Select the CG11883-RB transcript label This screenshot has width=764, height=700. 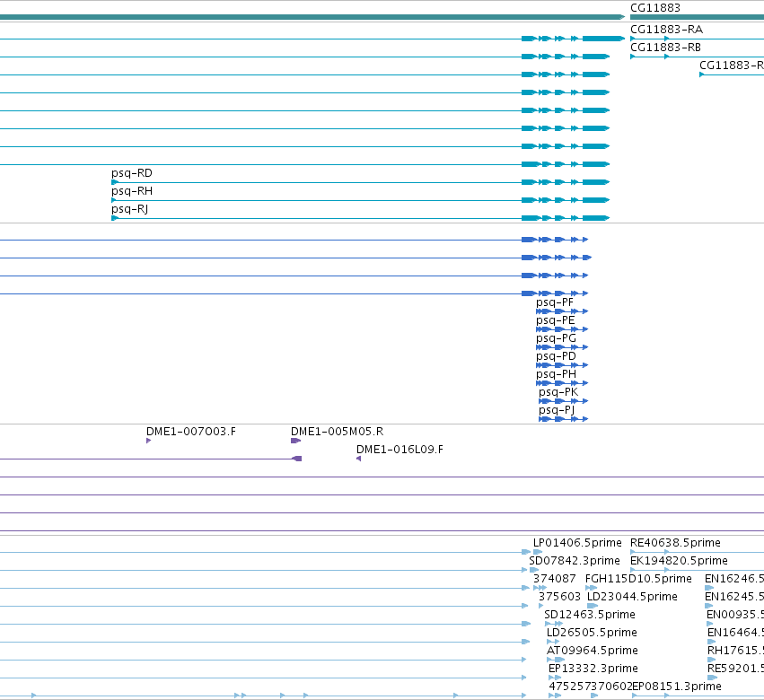point(665,48)
